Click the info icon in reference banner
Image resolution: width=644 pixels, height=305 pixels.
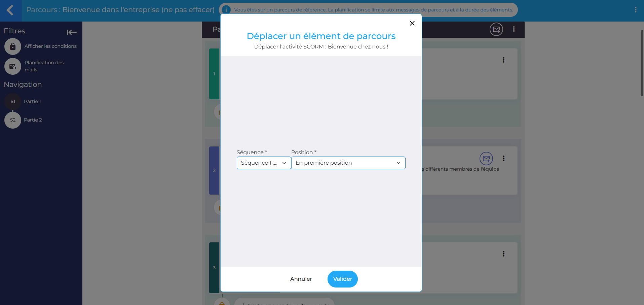pyautogui.click(x=226, y=10)
